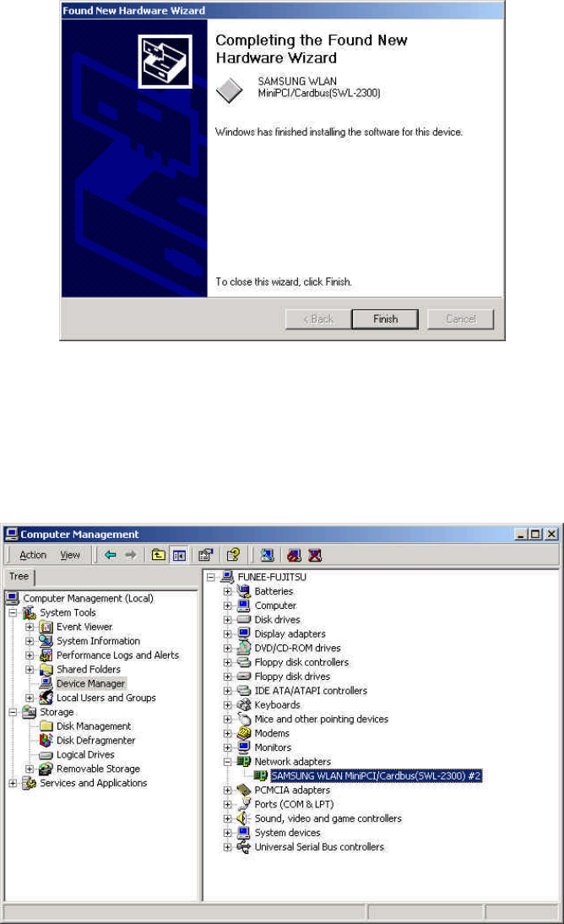Collapse the Storage node
The image size is (564, 924).
(13, 712)
